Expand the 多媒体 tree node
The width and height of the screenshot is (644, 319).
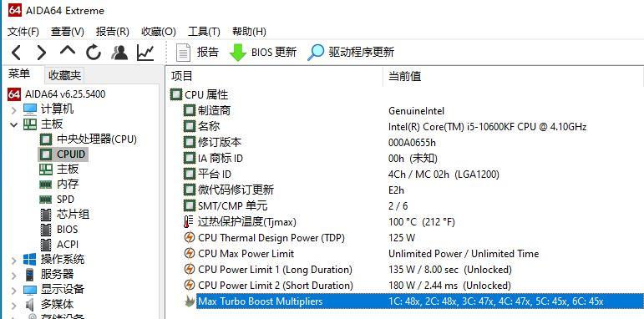pyautogui.click(x=13, y=305)
